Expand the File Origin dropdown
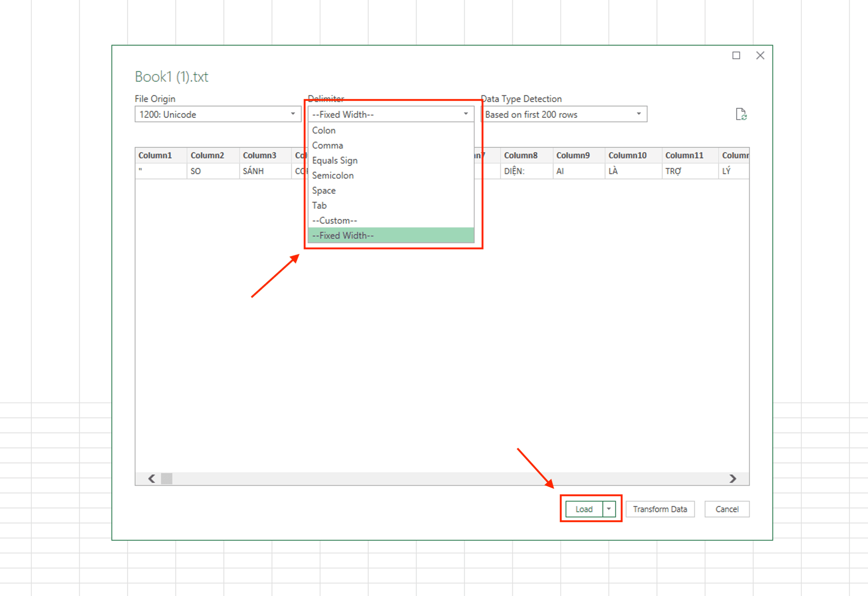 (293, 114)
